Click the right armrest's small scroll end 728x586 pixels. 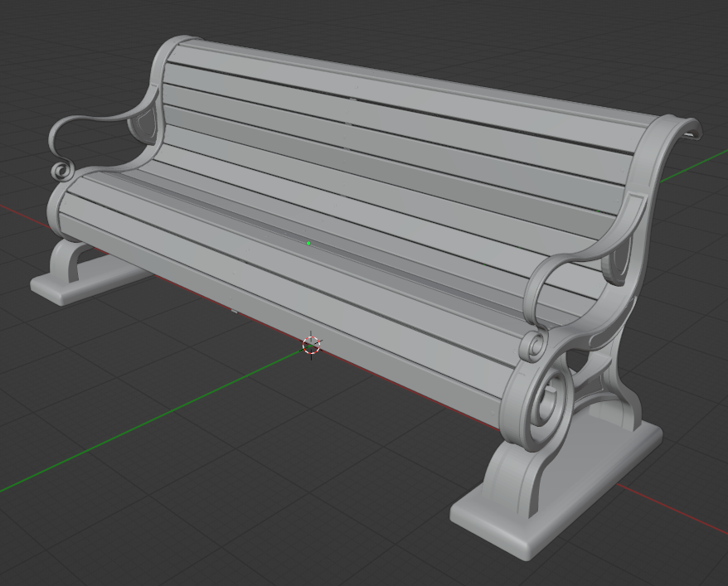(533, 346)
